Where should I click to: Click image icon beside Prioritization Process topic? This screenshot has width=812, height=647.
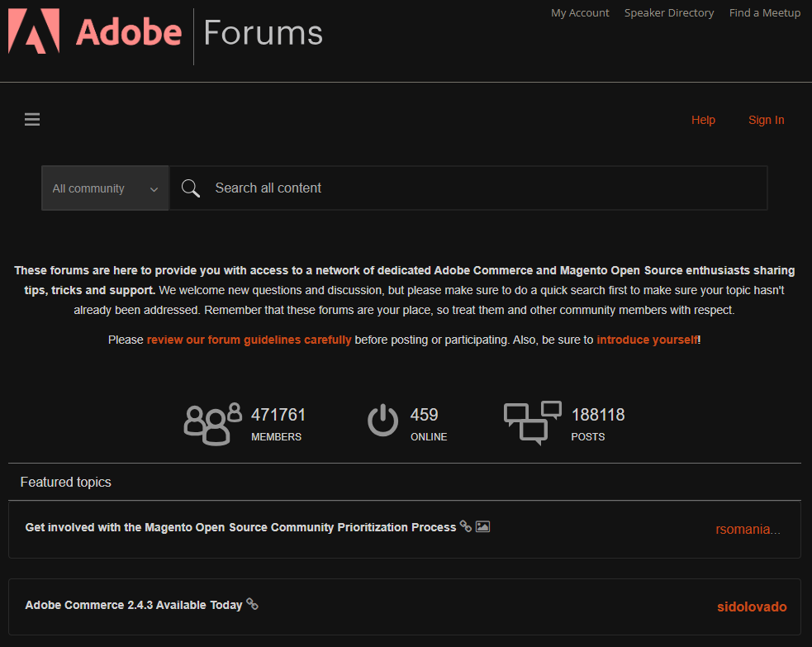pos(482,526)
